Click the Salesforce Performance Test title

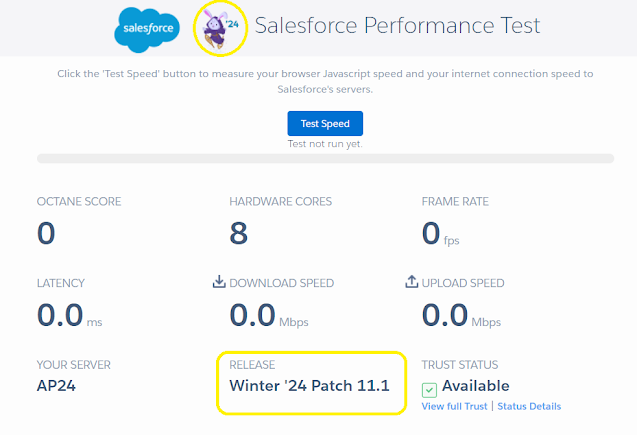(x=397, y=26)
